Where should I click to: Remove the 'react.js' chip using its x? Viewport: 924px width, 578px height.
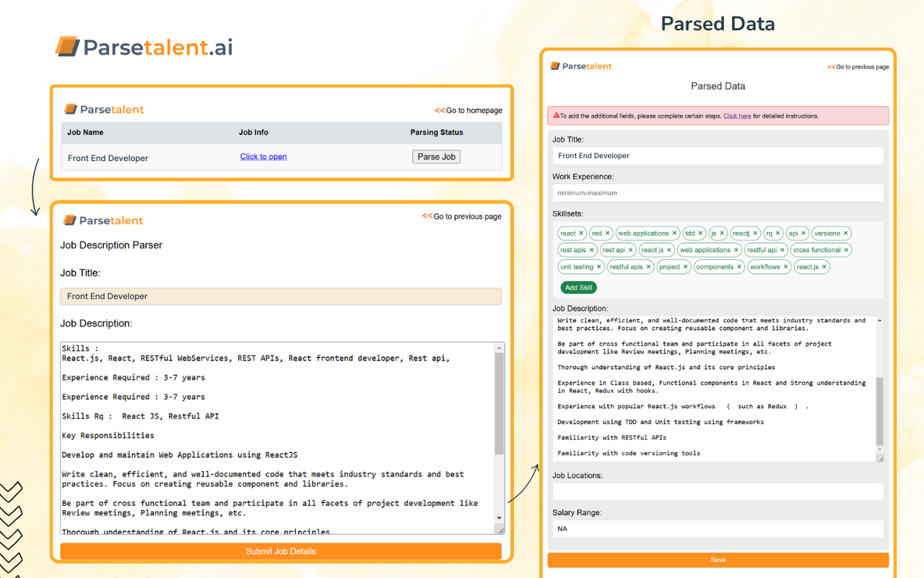[824, 267]
